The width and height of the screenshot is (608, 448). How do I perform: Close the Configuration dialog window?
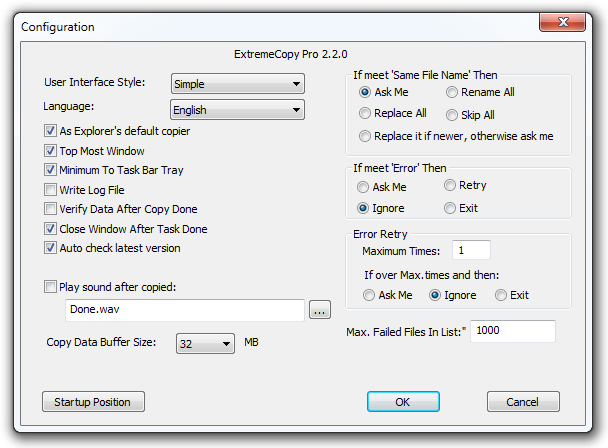[562, 22]
